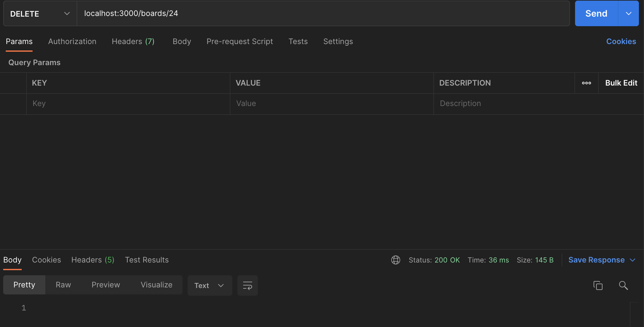Open the response Cookies tab

tap(47, 260)
